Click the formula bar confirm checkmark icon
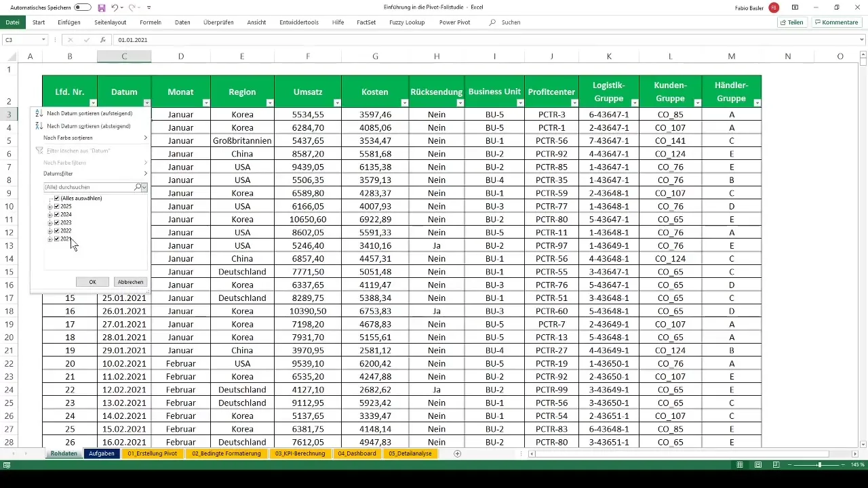 point(86,40)
